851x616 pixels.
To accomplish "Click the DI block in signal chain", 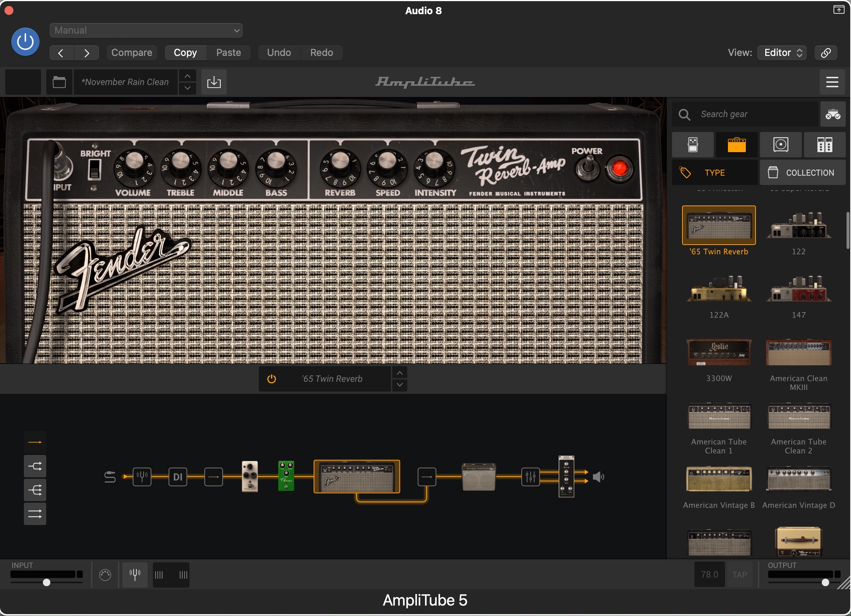I will [178, 477].
